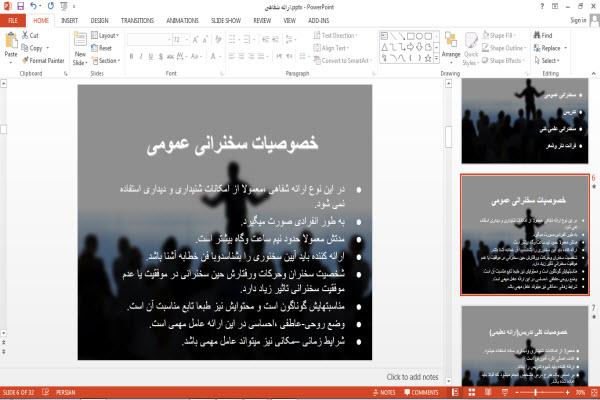Toggle text shadow S button
The width and height of the screenshot is (600, 400).
point(161,57)
